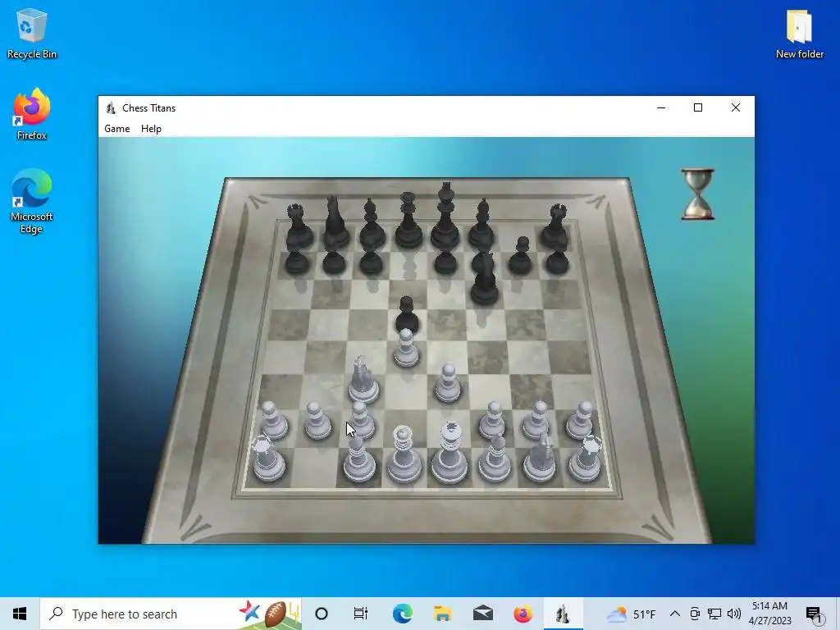Select the white pawn on g2
This screenshot has height=630, width=840.
point(536,422)
